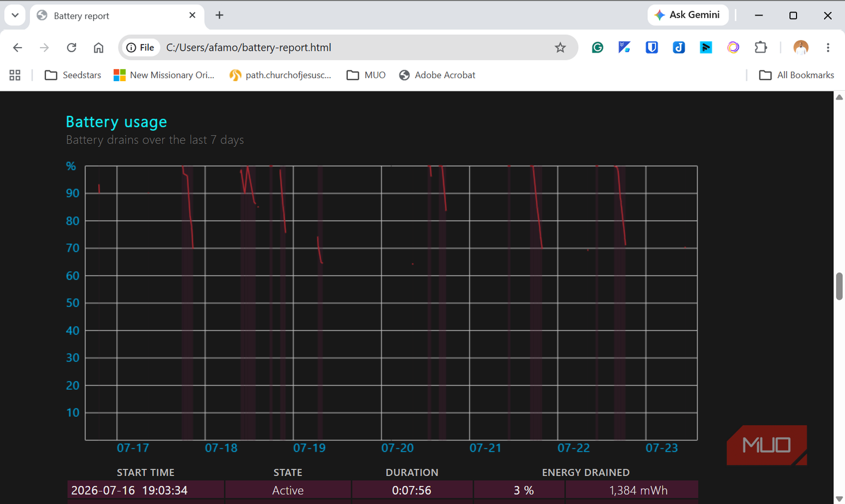Screen dimensions: 845x504
Task: Open the Grammarly extension icon
Action: coord(598,48)
